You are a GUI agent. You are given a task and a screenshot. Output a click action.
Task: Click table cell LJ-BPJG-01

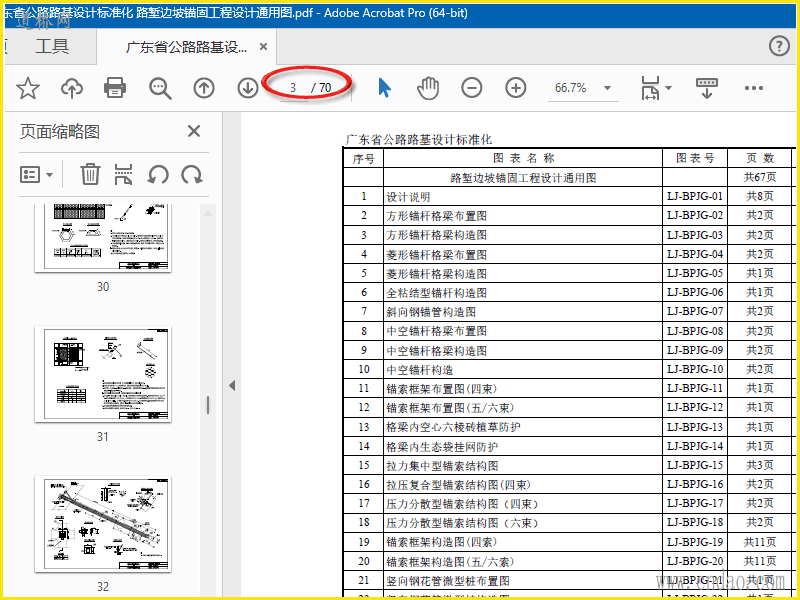[x=695, y=196]
